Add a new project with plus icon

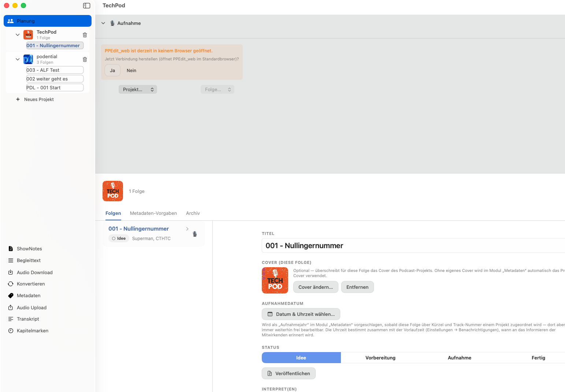(x=18, y=99)
